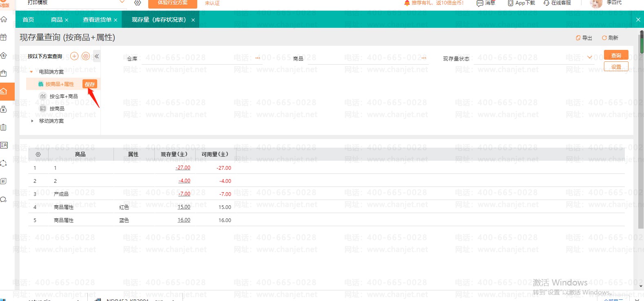Click the 推荐有礼，返10倍金币 link
The height and width of the screenshot is (301, 644).
pos(437,3)
